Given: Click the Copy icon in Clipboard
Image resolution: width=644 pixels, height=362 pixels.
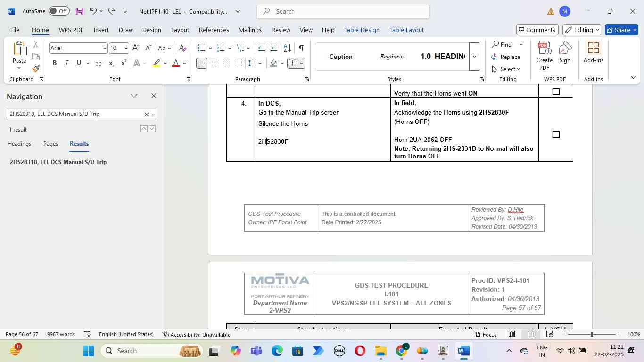Looking at the screenshot, I should point(36,57).
